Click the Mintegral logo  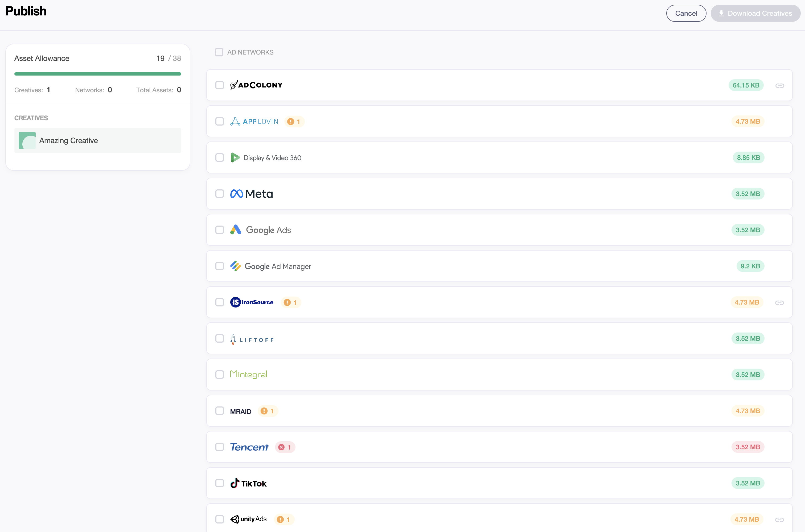point(249,374)
